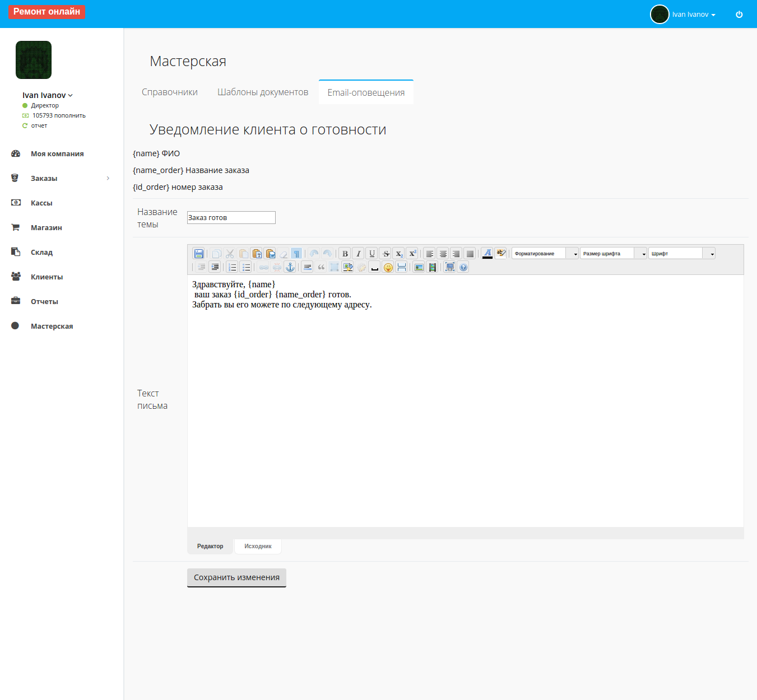Viewport: 757px width, 700px height.
Task: Toggle bold formatting
Action: [345, 254]
